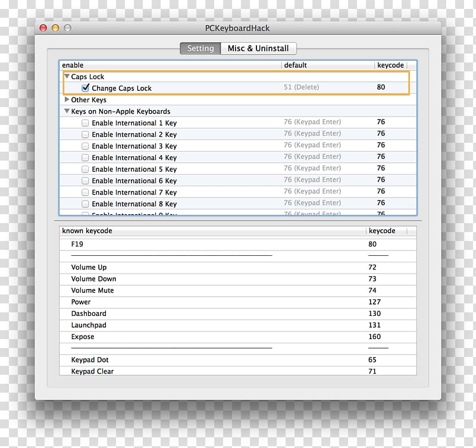Select keycode 80 for Change Caps Lock

[x=381, y=87]
